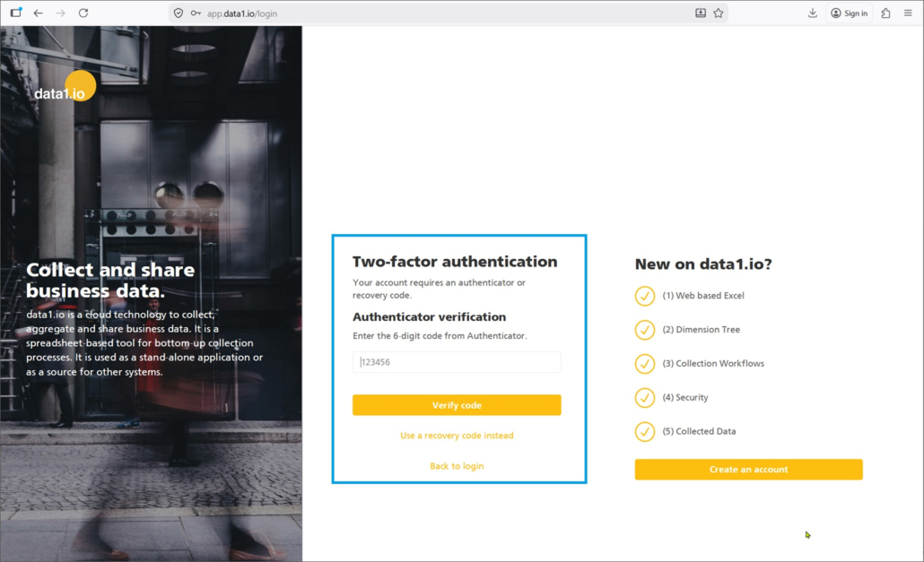Viewport: 924px width, 562px height.
Task: Click the checkmark beside Dimension Tree
Action: point(644,330)
